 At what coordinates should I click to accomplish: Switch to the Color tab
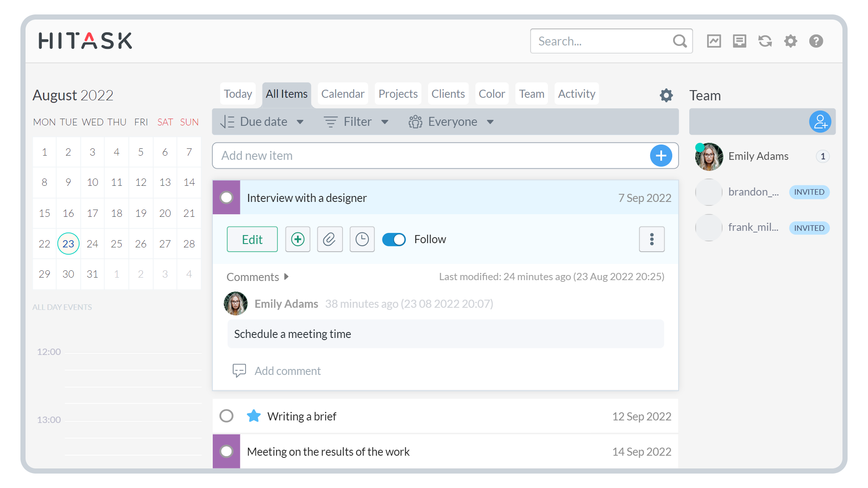[492, 94]
